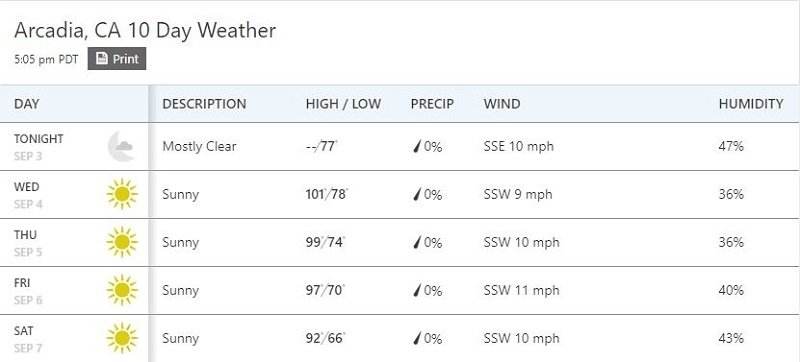The image size is (800, 362).
Task: Click the sun icon for Friday
Action: 122,290
